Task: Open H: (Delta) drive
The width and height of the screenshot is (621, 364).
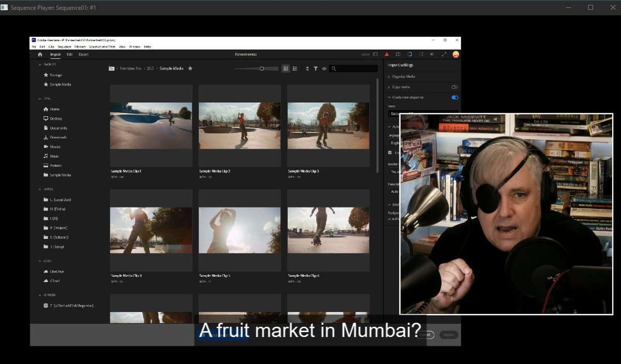Action: 54,209
